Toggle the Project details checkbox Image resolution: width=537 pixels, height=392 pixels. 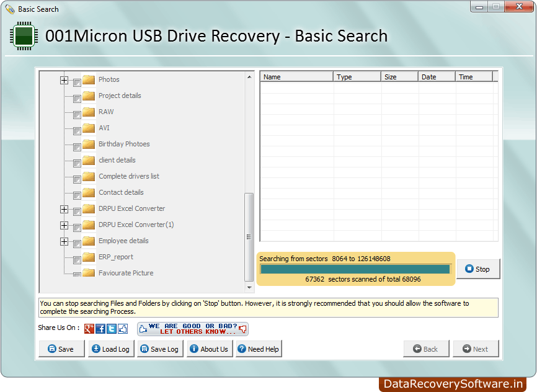[77, 99]
